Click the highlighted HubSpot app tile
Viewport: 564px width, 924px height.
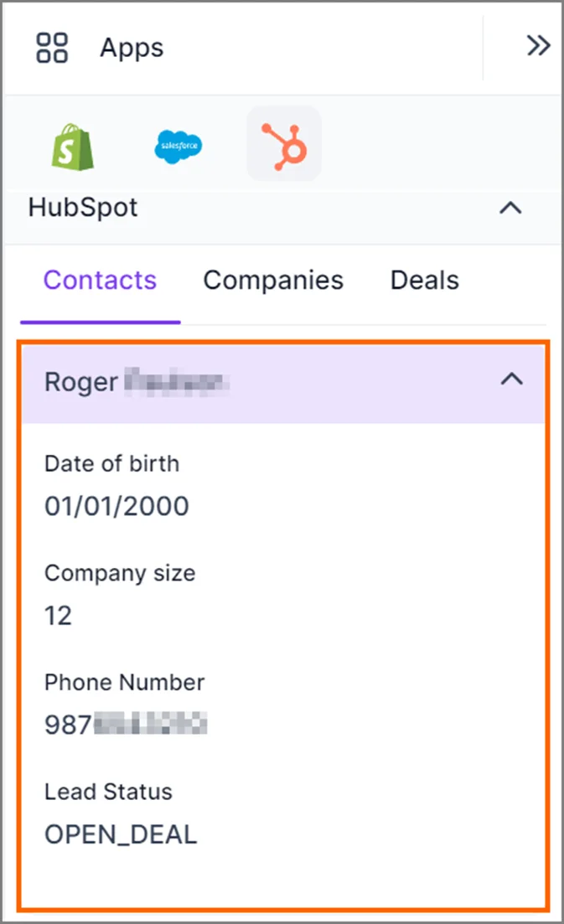point(283,144)
